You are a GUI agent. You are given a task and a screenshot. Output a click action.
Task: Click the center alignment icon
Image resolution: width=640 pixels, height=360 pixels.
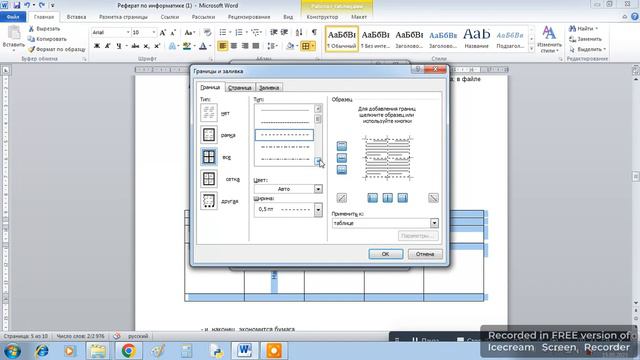tap(233, 46)
